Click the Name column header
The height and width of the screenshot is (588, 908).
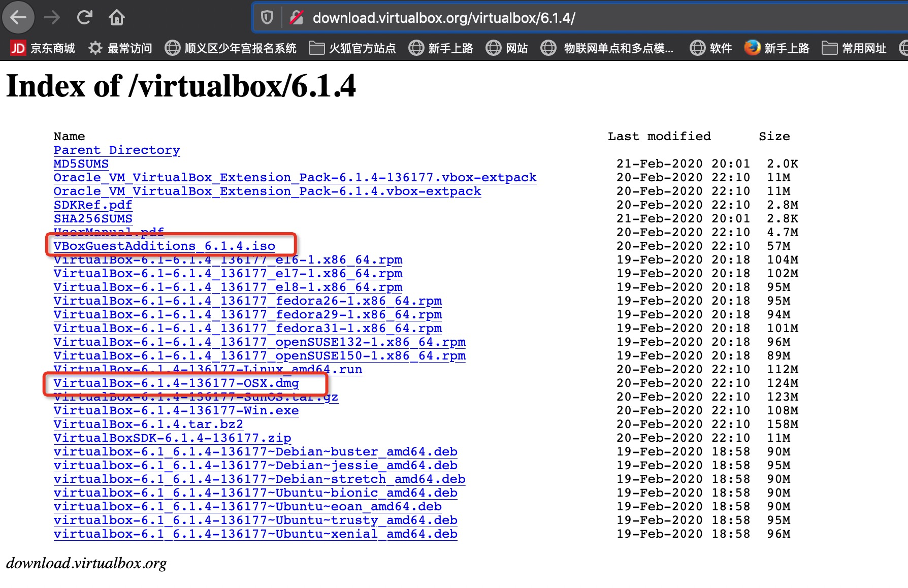click(70, 137)
